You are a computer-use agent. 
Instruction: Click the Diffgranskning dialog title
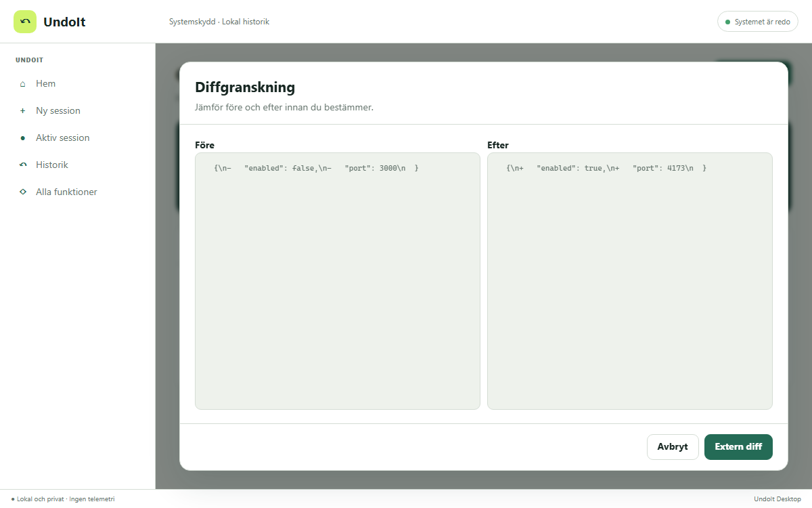245,87
